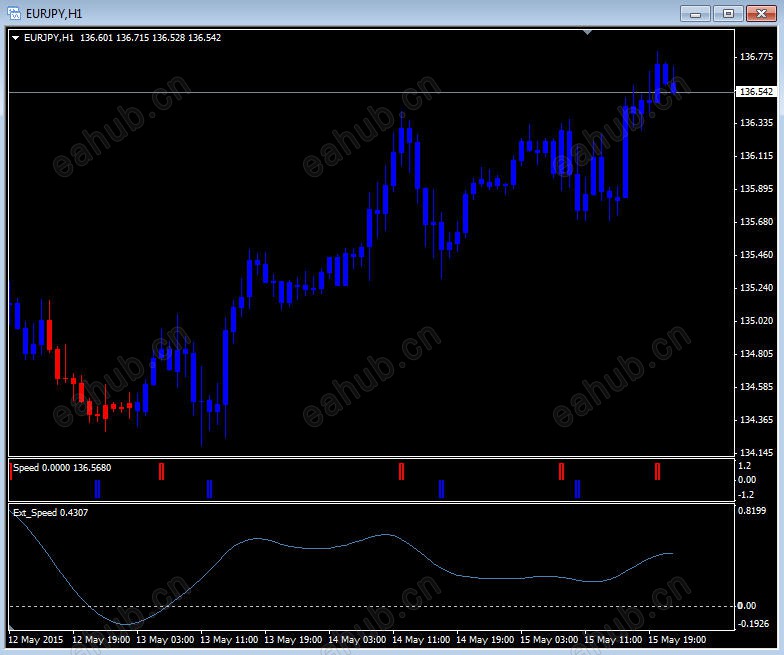
Task: Click the Ext_Speed 0.4307 indicator label
Action: point(50,512)
